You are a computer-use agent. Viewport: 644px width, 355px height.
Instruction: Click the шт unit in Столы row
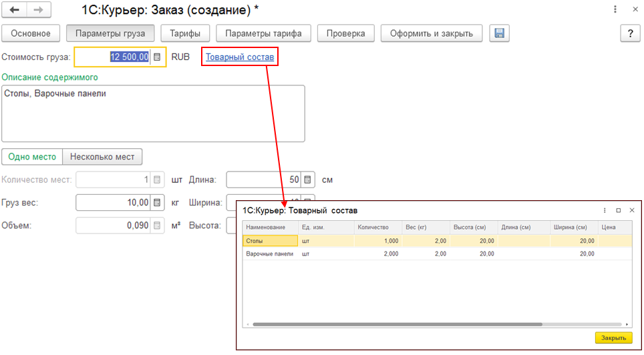coord(326,241)
